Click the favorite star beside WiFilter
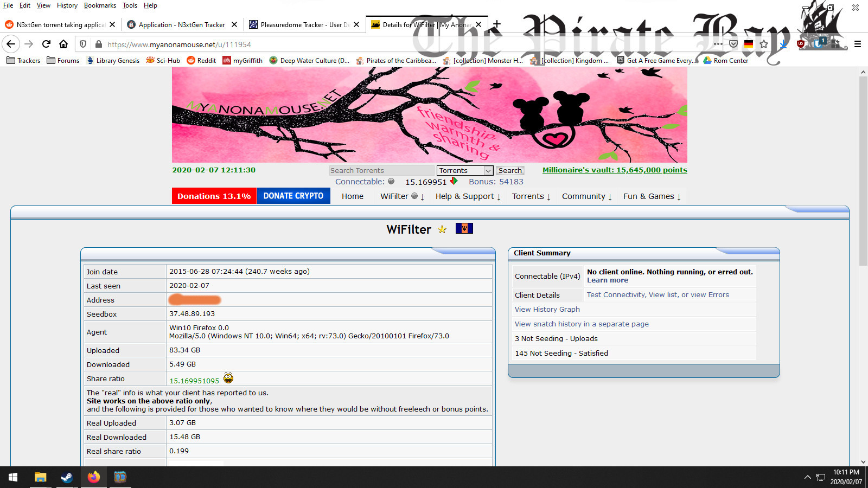Screen dimensions: 868x488 point(442,229)
